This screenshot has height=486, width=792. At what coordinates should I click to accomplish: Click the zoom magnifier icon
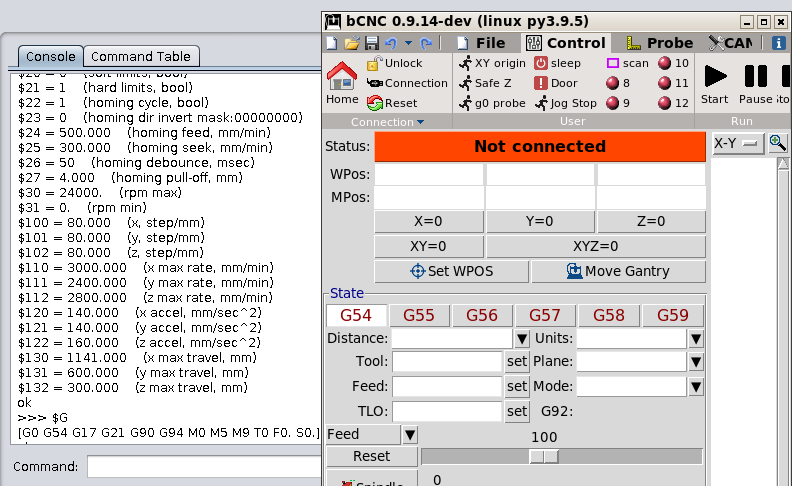[778, 143]
